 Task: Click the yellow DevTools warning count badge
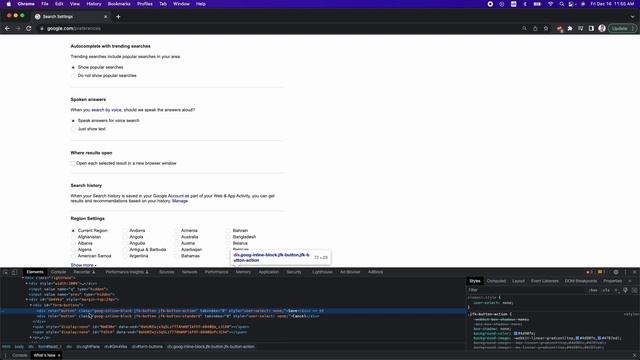click(600, 272)
